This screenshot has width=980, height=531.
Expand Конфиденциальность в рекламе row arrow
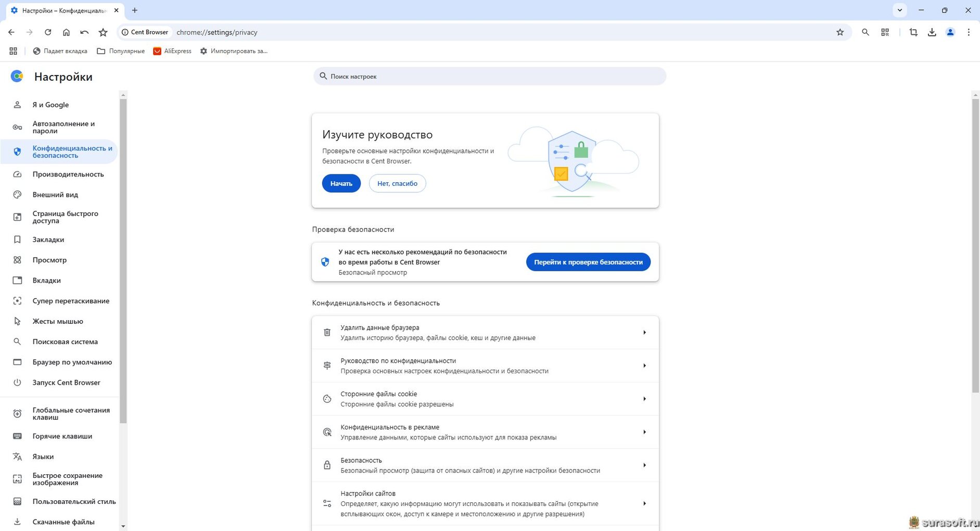click(x=644, y=432)
